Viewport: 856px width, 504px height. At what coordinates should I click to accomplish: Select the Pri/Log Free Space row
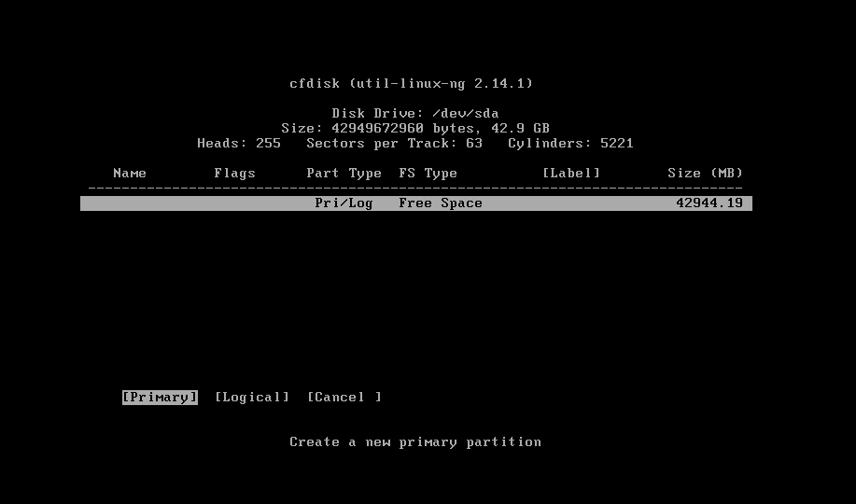click(x=416, y=203)
